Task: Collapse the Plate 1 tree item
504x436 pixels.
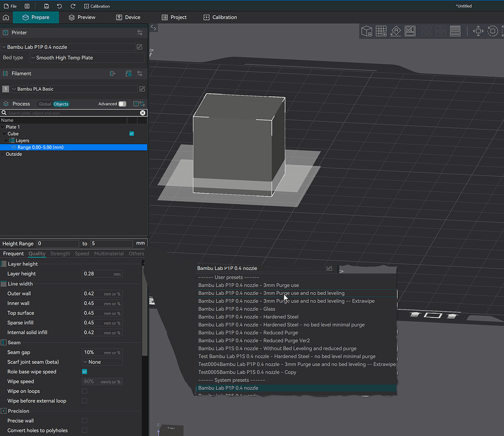Action: coord(3,127)
